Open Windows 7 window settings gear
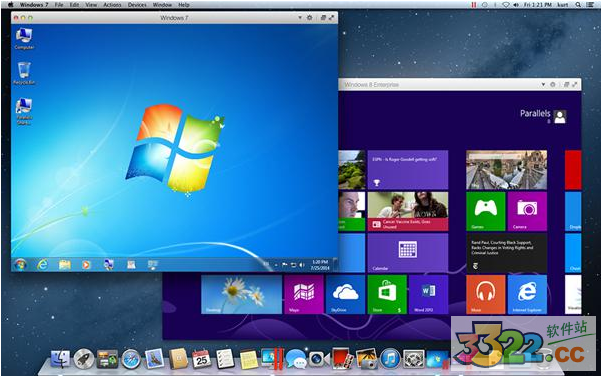601x376 pixels. coord(310,18)
